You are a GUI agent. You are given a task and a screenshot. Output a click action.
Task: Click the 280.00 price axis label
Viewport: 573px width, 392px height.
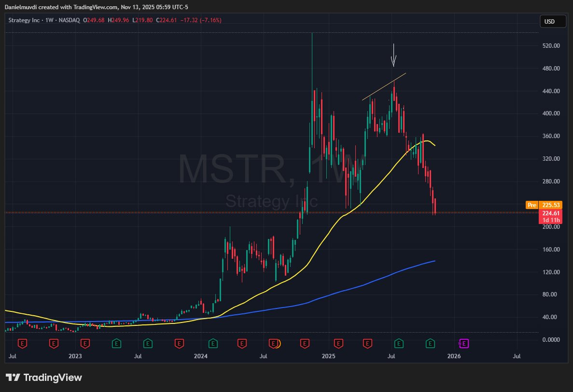551,181
